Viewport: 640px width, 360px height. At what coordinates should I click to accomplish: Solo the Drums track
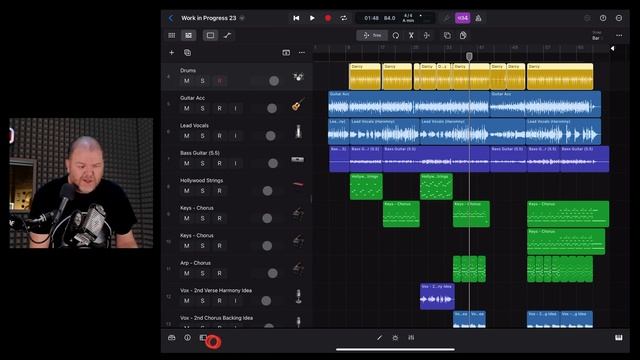coord(202,81)
